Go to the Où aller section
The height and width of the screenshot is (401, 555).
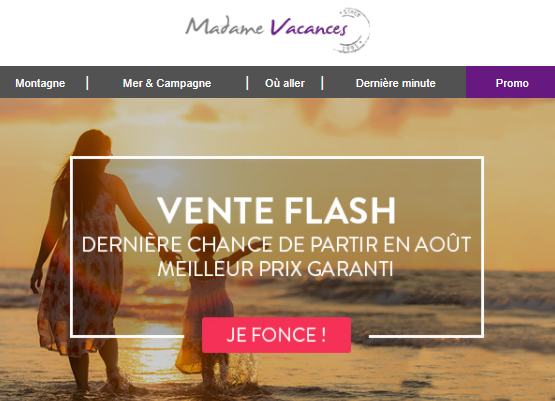(285, 83)
